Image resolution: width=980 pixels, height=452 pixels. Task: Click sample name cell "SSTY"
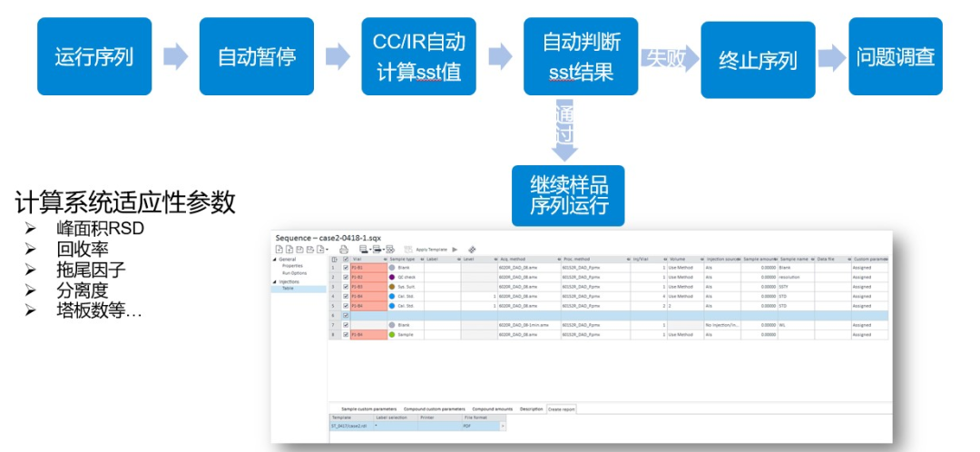click(796, 287)
